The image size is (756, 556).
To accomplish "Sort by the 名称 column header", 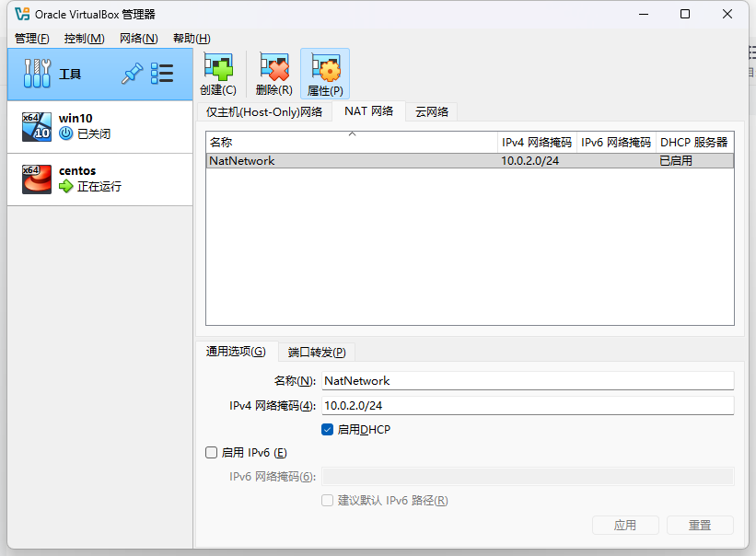I will tap(352, 142).
